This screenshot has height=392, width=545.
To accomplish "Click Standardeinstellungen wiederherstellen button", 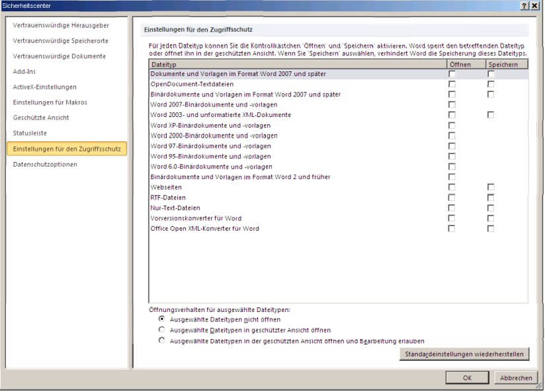I will click(x=464, y=354).
